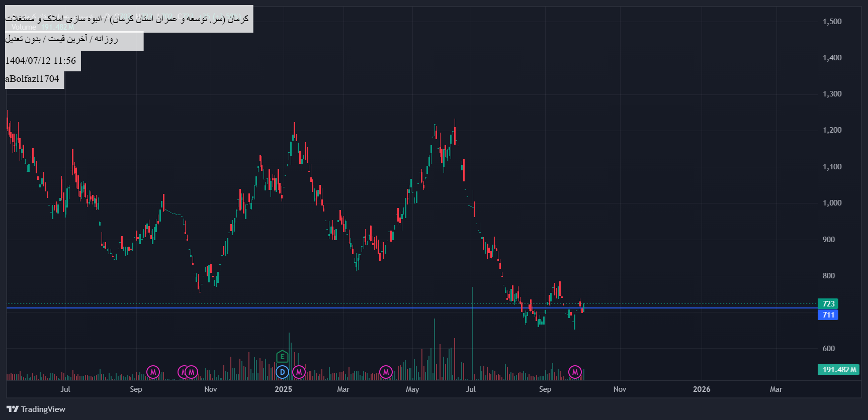Click the blue 711 price label

tap(828, 315)
